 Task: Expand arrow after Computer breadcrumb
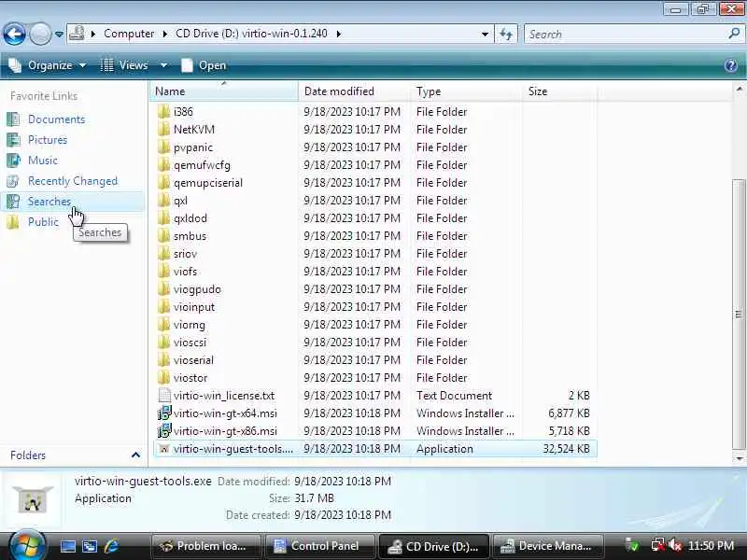(165, 34)
